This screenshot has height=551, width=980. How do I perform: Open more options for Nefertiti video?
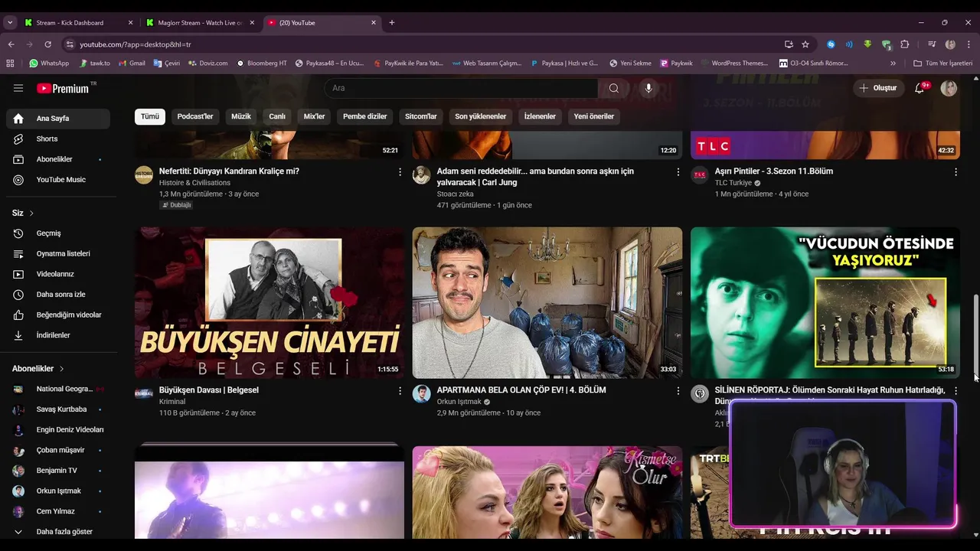pos(400,172)
